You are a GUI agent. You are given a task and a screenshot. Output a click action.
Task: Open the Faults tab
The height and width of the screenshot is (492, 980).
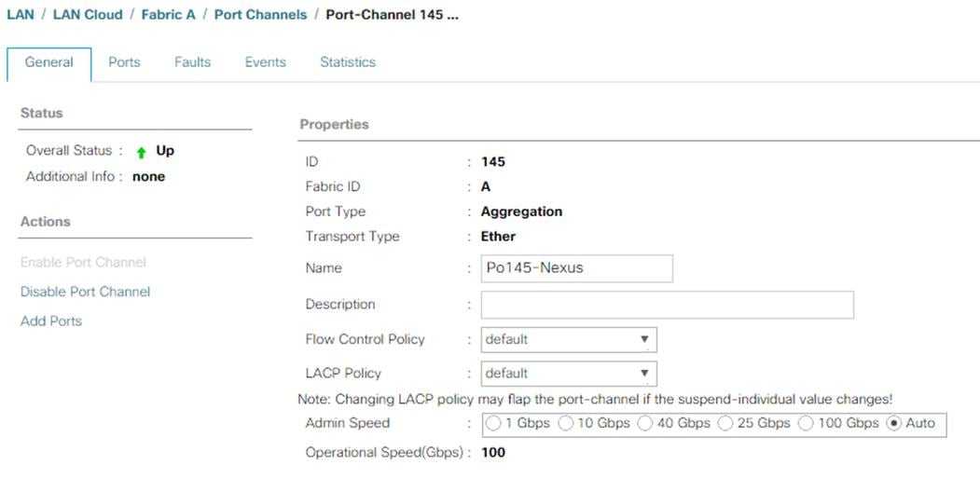192,62
